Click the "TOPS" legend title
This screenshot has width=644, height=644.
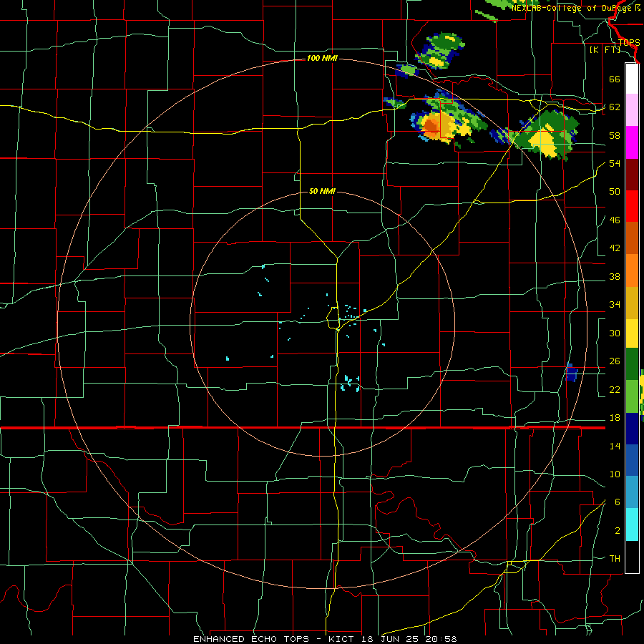pyautogui.click(x=629, y=43)
